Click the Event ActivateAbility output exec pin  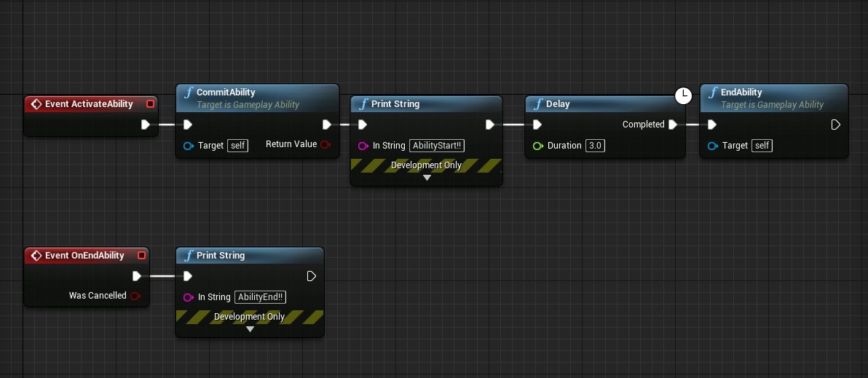pyautogui.click(x=146, y=125)
